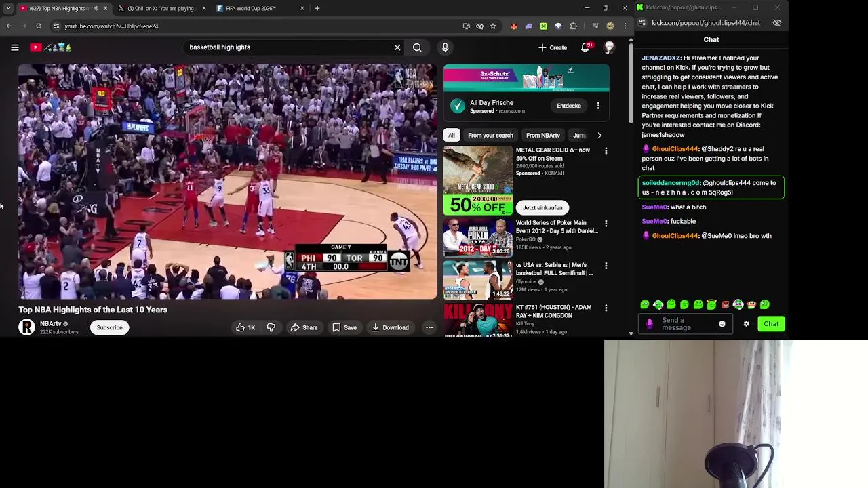Submit search with the magnifier icon
868x488 pixels.
pyautogui.click(x=417, y=47)
